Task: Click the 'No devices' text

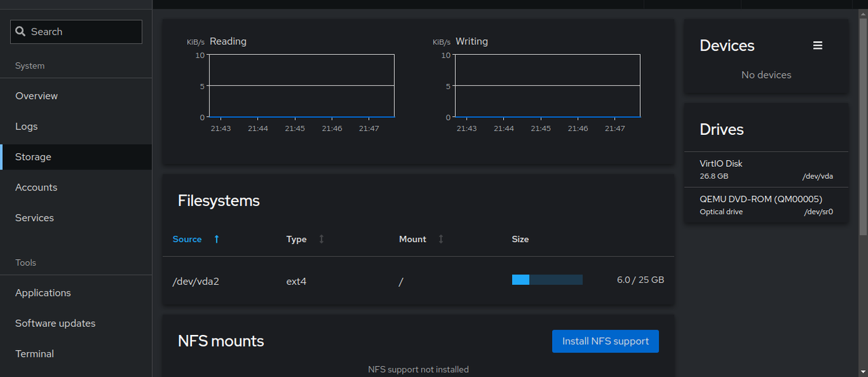Action: click(x=766, y=75)
